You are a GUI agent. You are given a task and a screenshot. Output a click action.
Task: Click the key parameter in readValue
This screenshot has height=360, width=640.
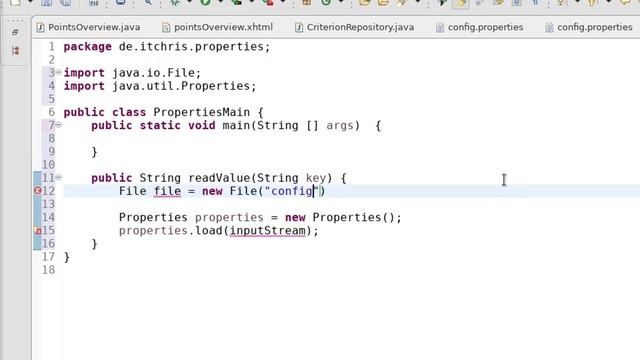point(316,178)
